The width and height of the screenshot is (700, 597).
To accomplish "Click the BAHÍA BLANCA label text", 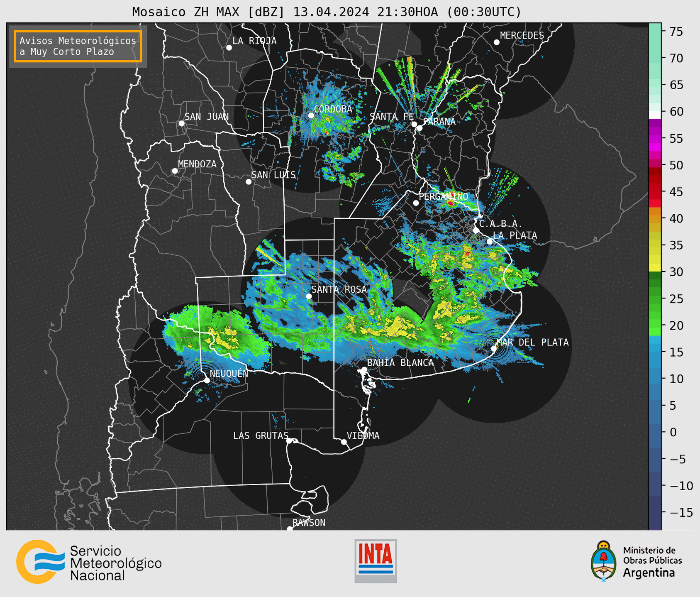I will (x=400, y=363).
